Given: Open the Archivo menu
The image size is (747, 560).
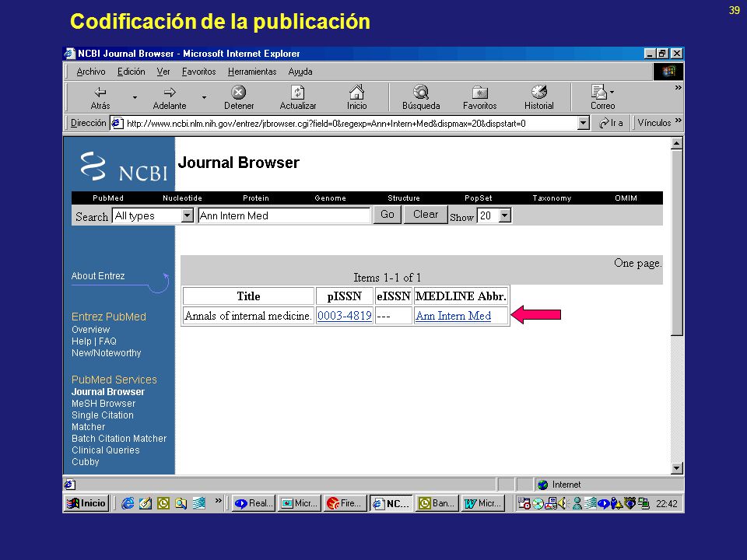Looking at the screenshot, I should (91, 72).
